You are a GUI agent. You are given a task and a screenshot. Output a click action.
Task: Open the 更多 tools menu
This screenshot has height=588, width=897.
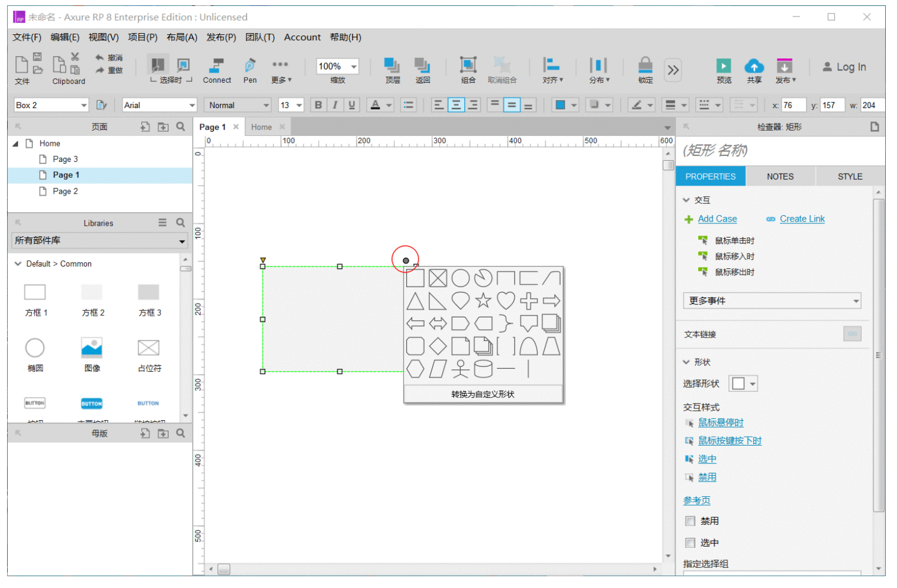coord(281,71)
